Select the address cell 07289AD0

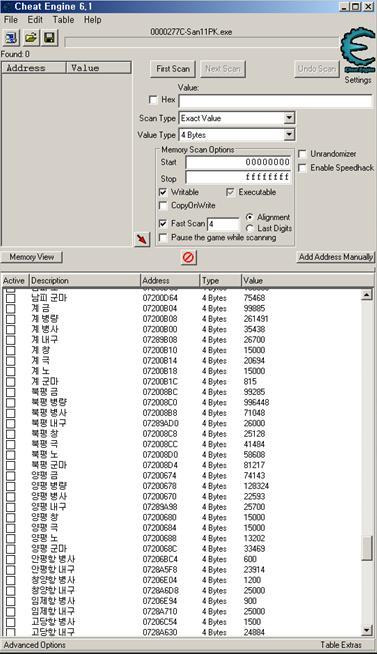click(160, 423)
